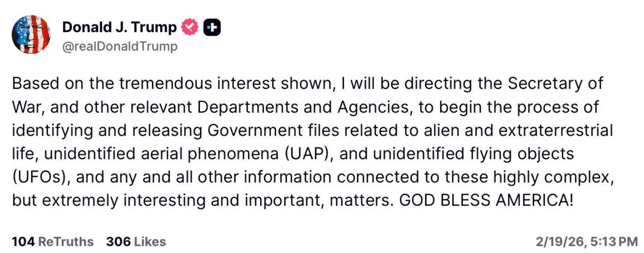This screenshot has height=253, width=644.
Task: Click the "Departments and Agencies" phrase
Action: coord(303,107)
